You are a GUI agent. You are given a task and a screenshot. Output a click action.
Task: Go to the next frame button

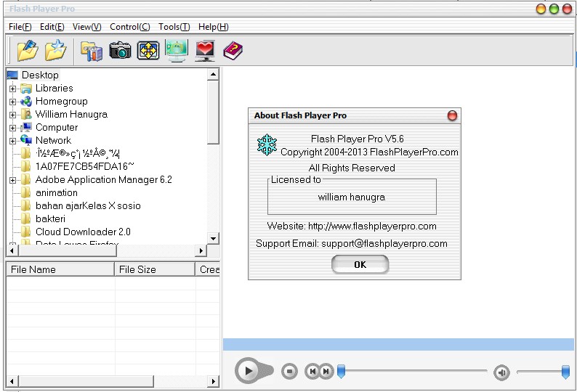326,372
